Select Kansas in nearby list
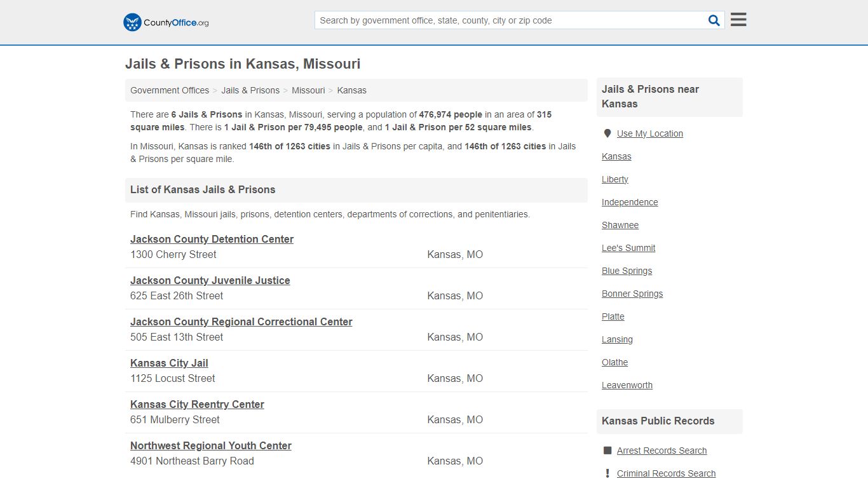 coord(616,156)
